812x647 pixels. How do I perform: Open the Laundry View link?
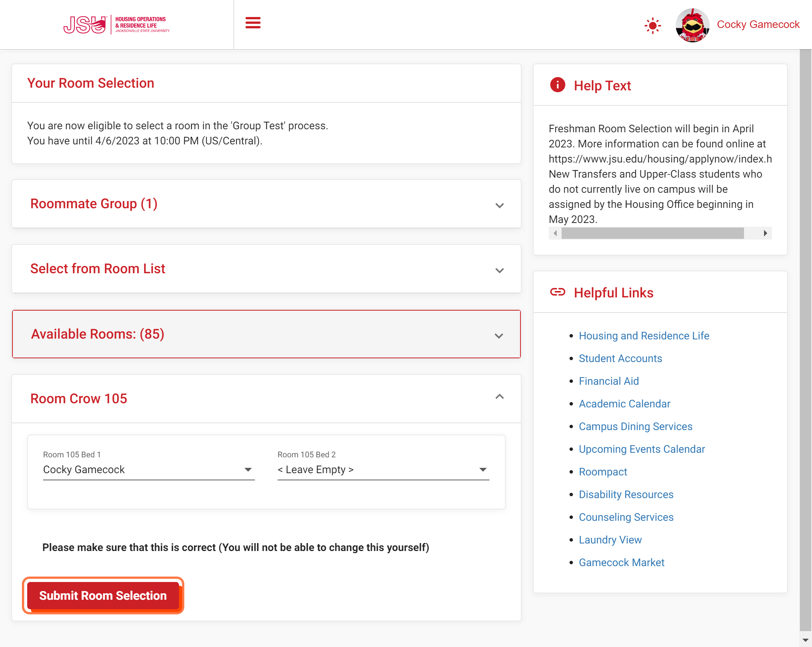tap(610, 540)
